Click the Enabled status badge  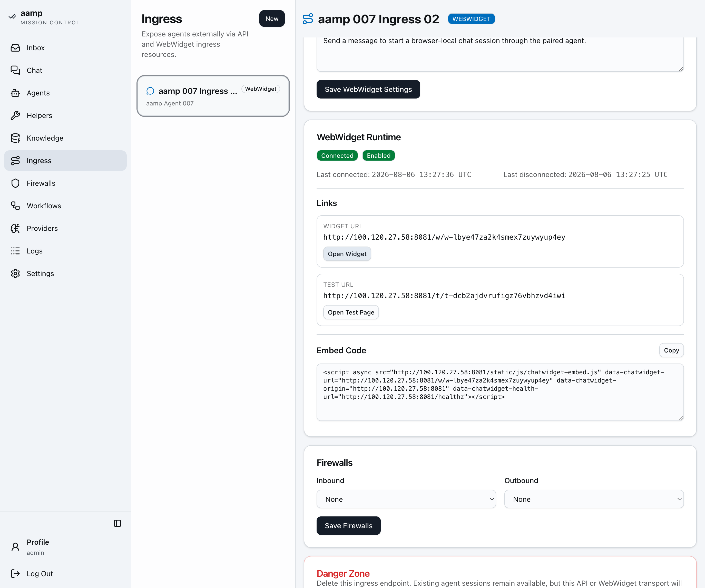click(379, 155)
